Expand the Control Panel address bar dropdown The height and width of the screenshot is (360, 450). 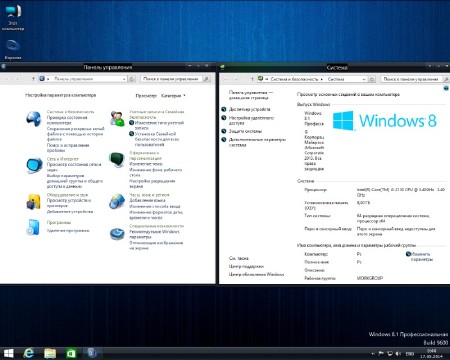tap(124, 79)
